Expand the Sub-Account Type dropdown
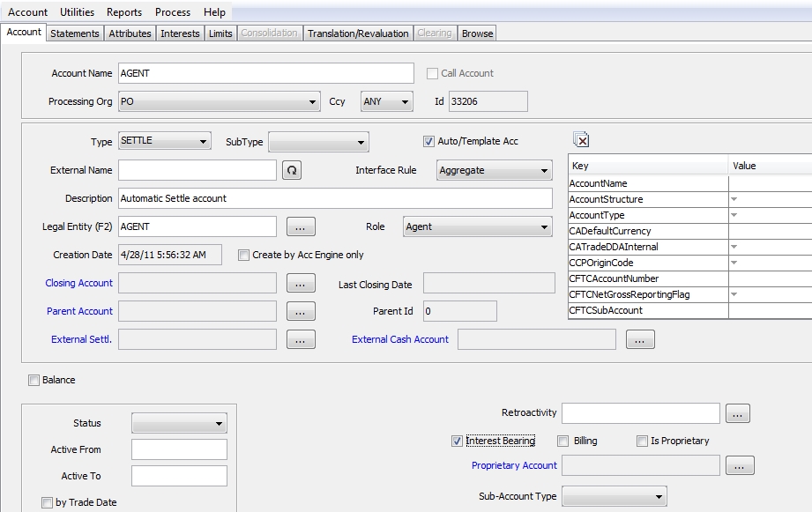The width and height of the screenshot is (812, 512). pos(615,496)
